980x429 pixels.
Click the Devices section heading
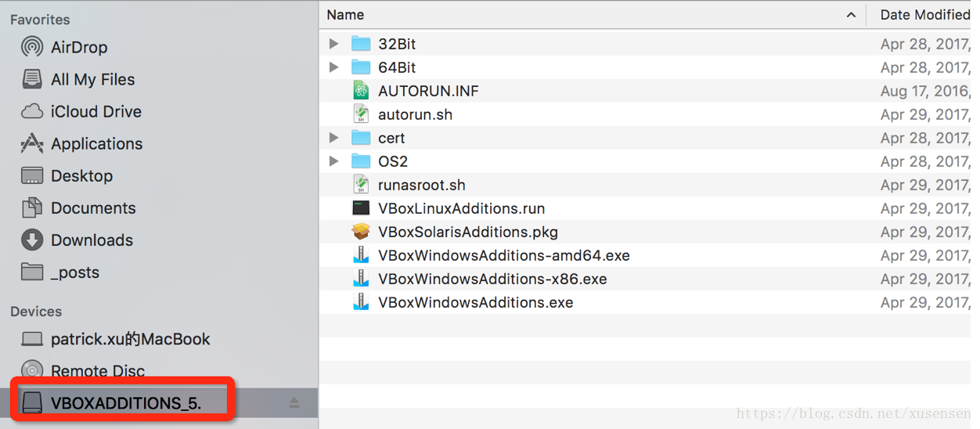pos(36,311)
